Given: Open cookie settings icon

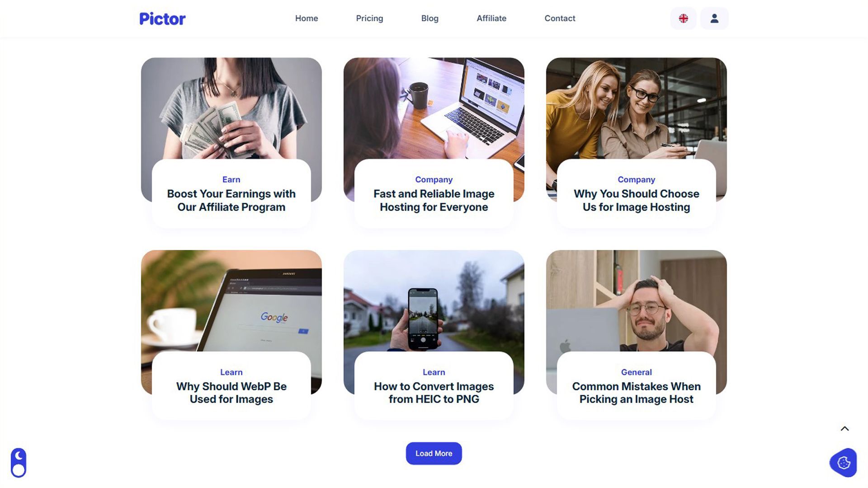Looking at the screenshot, I should point(844,463).
